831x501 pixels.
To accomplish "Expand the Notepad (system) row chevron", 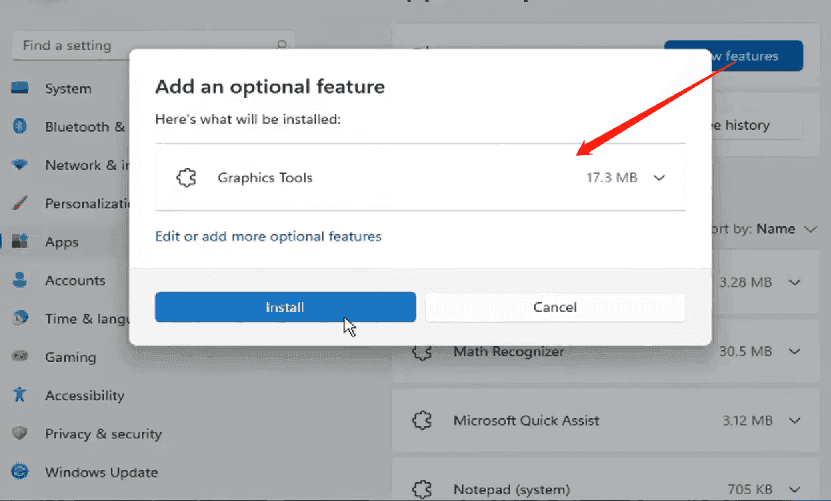I will tap(794, 489).
